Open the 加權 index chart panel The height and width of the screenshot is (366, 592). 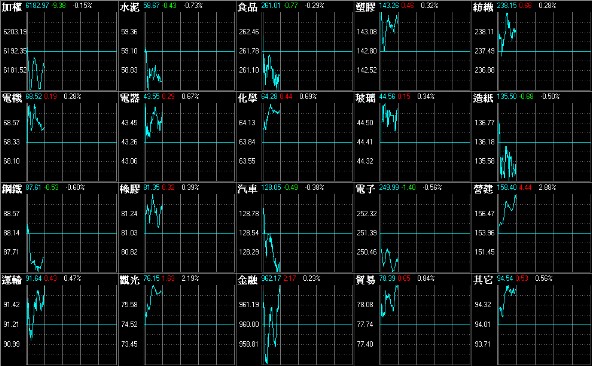tap(59, 46)
